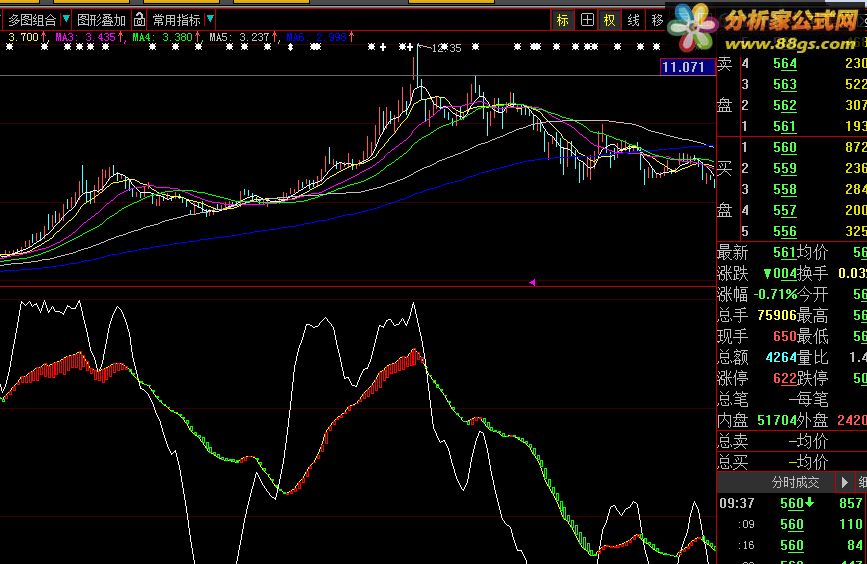Open the 常用指标 common indicators button
The width and height of the screenshot is (867, 564).
(x=176, y=20)
